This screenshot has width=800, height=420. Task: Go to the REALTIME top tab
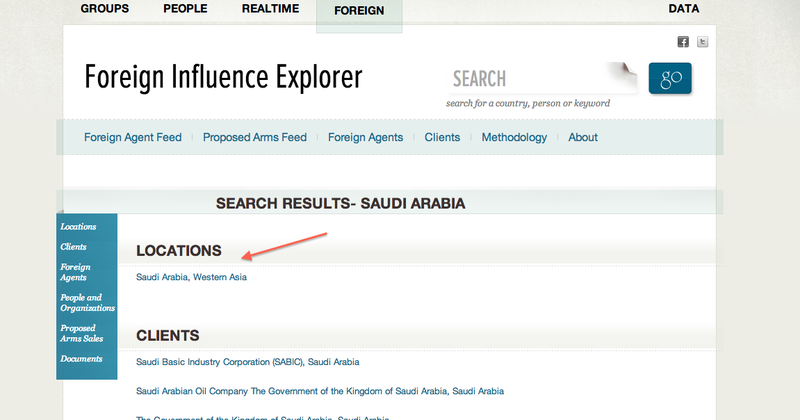click(270, 9)
